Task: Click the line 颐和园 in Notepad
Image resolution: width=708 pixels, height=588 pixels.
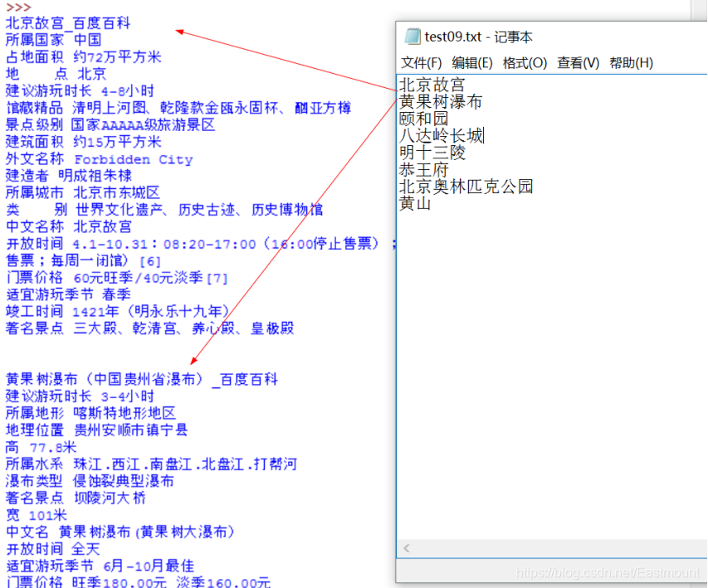Action: (423, 119)
